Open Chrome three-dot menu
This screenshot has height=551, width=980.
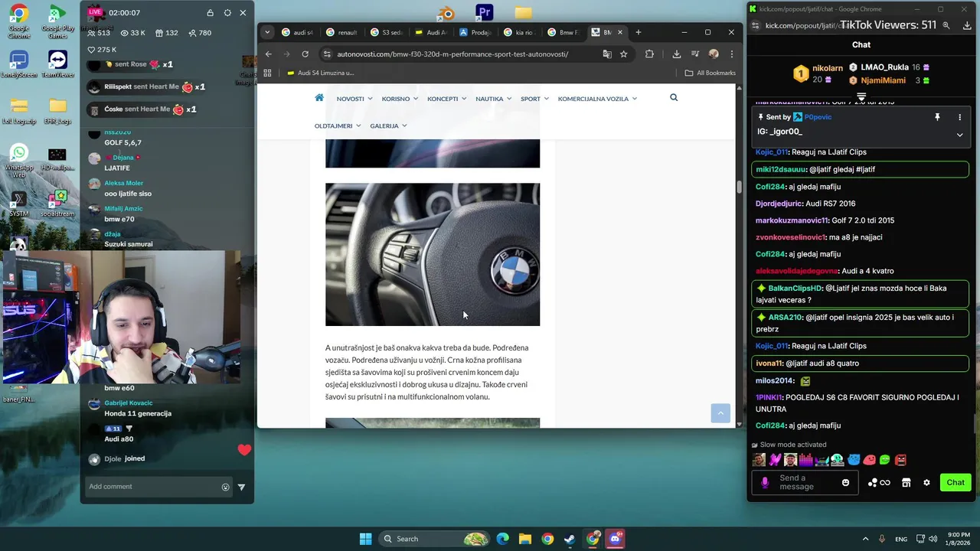[732, 54]
